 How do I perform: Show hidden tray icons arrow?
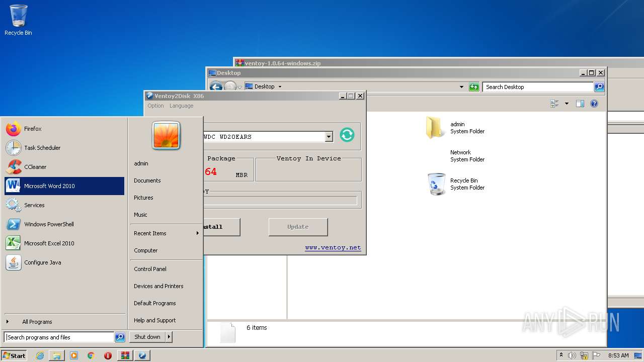tap(561, 355)
